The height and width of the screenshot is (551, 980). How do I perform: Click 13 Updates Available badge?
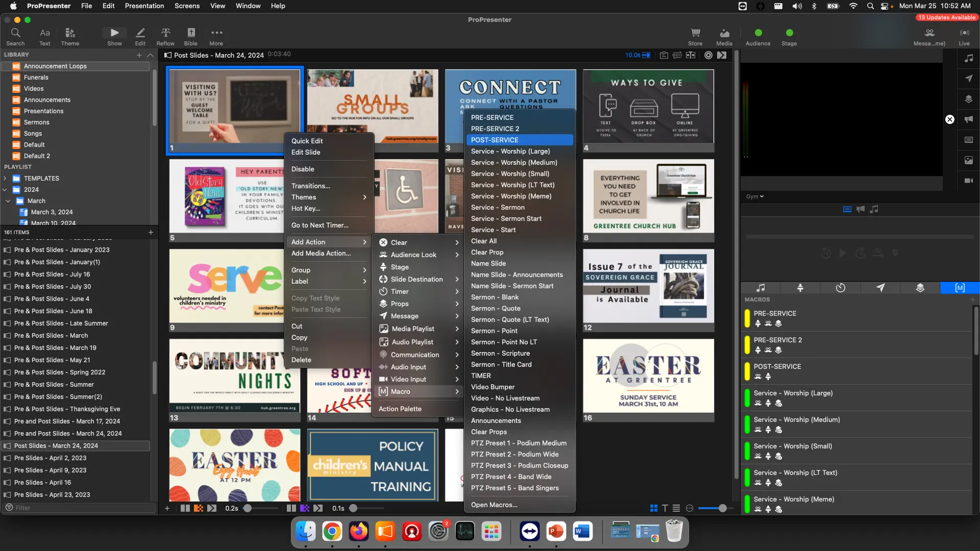(x=947, y=17)
